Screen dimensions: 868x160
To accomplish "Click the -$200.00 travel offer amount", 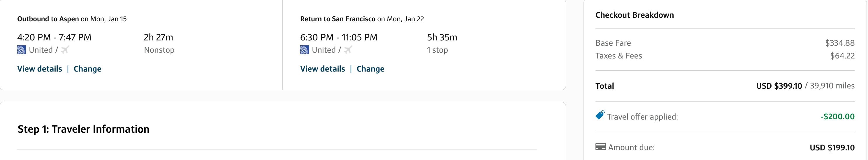I will (837, 117).
